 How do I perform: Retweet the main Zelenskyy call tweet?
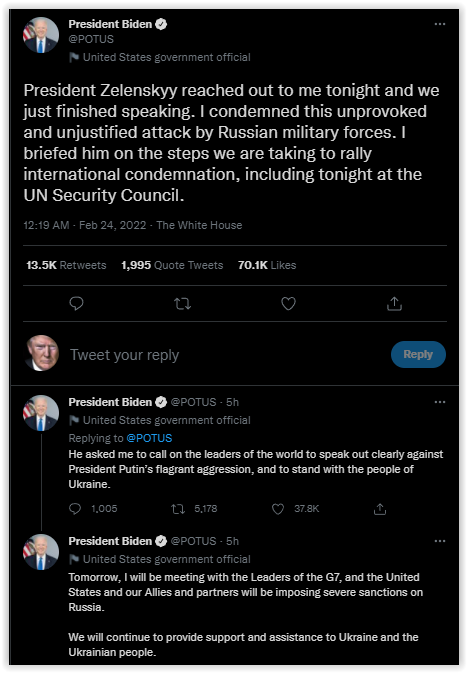tap(182, 304)
